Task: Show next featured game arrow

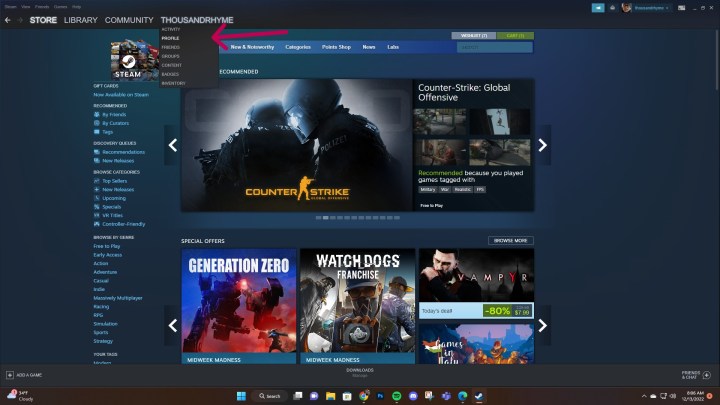Action: 543,145
